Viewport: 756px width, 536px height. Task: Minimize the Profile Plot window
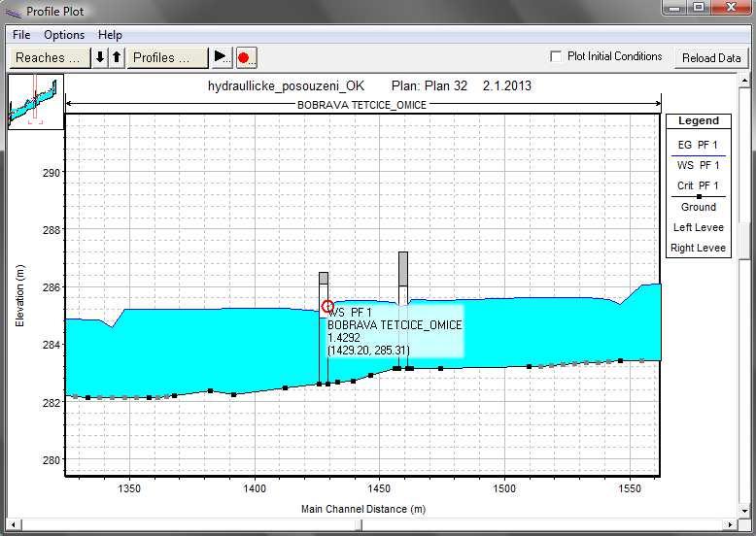pos(675,8)
